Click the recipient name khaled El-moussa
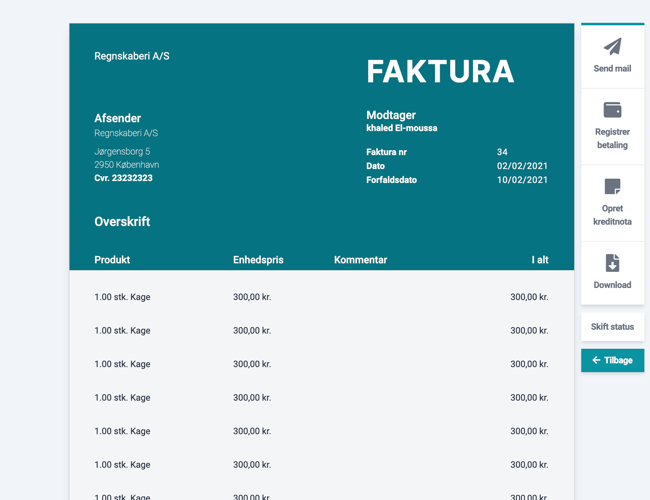Image resolution: width=650 pixels, height=500 pixels. pos(401,128)
